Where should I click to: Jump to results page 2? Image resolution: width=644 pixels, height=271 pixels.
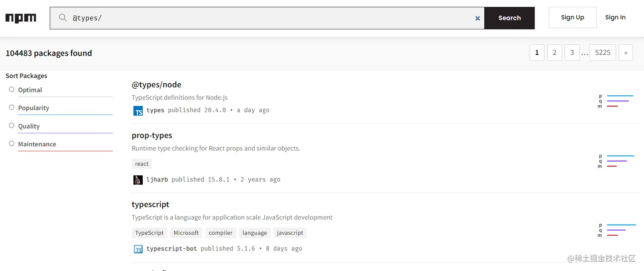point(555,52)
